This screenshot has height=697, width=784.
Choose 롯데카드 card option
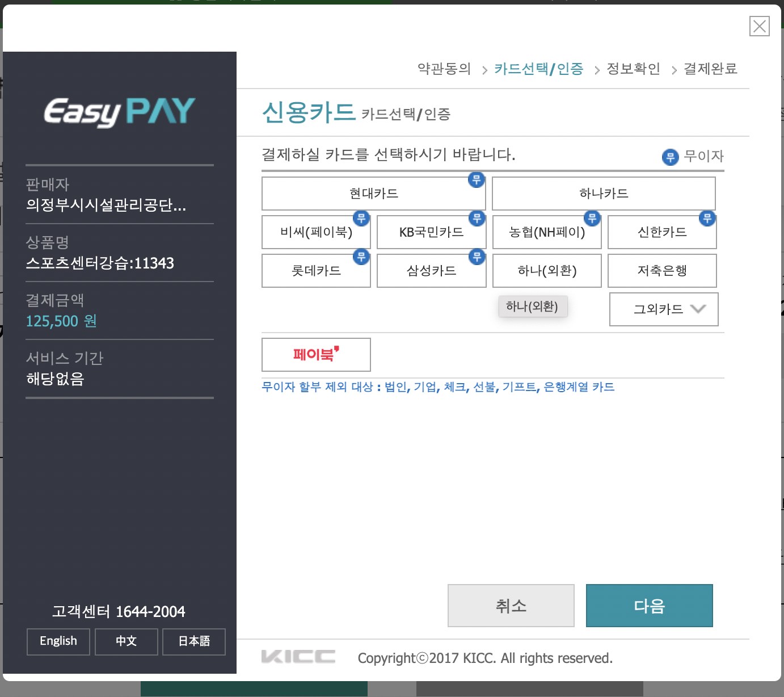point(316,271)
